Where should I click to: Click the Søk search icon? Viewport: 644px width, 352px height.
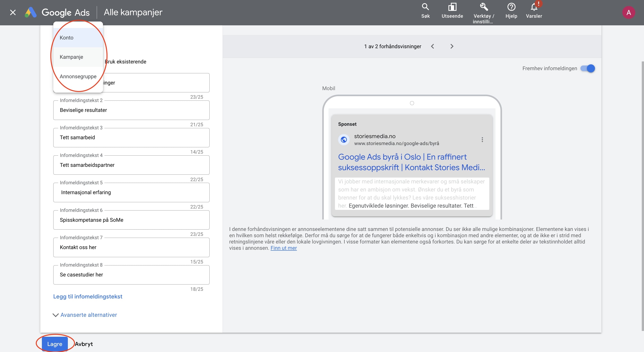coord(425,7)
